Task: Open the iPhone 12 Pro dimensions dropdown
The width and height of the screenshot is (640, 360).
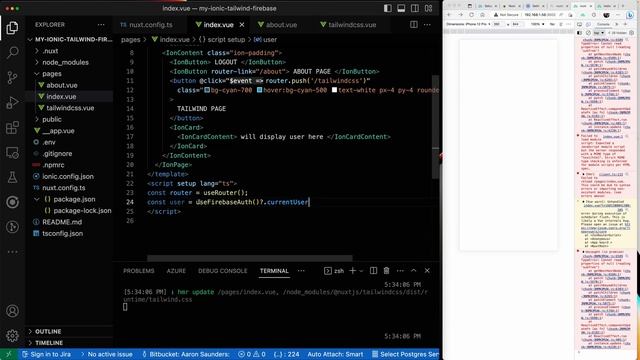Action: point(469,24)
